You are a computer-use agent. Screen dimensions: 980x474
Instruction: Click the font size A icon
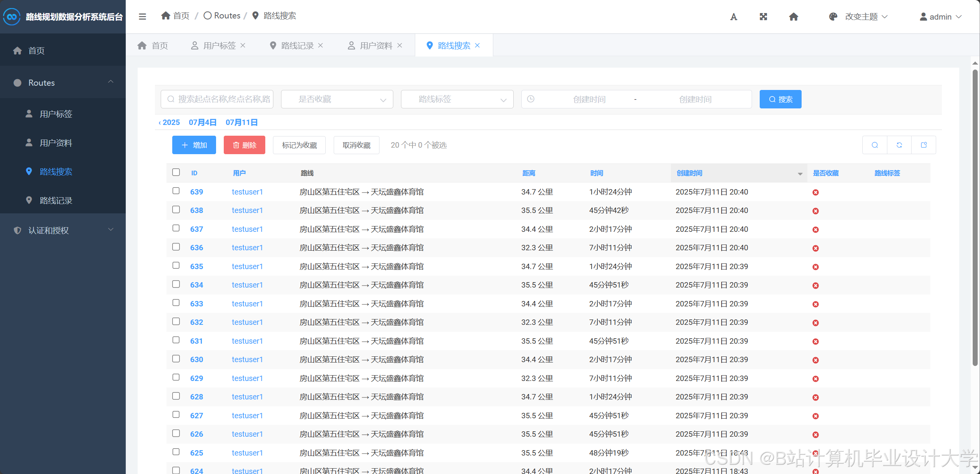[x=734, y=17]
